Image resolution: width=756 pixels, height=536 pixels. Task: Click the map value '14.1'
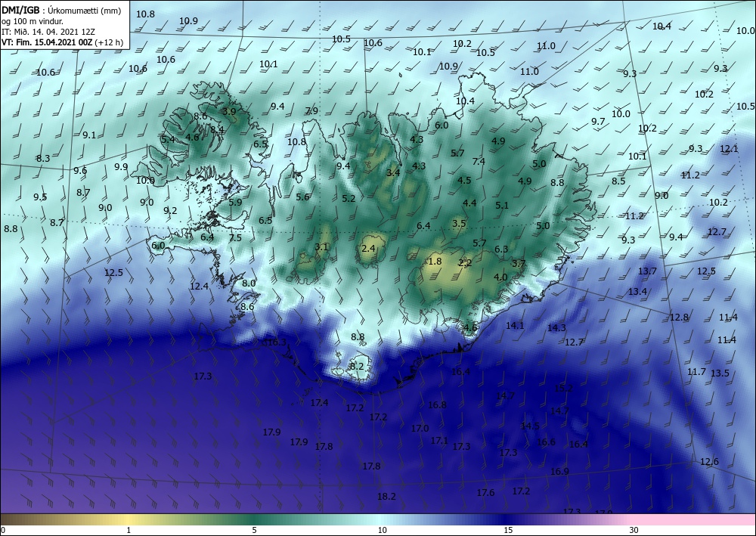(x=515, y=325)
